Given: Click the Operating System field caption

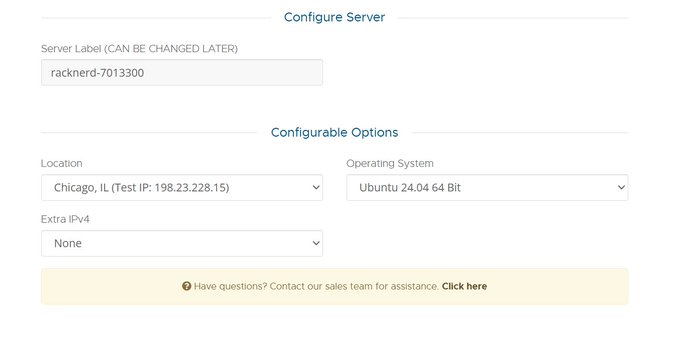Looking at the screenshot, I should pyautogui.click(x=390, y=164).
